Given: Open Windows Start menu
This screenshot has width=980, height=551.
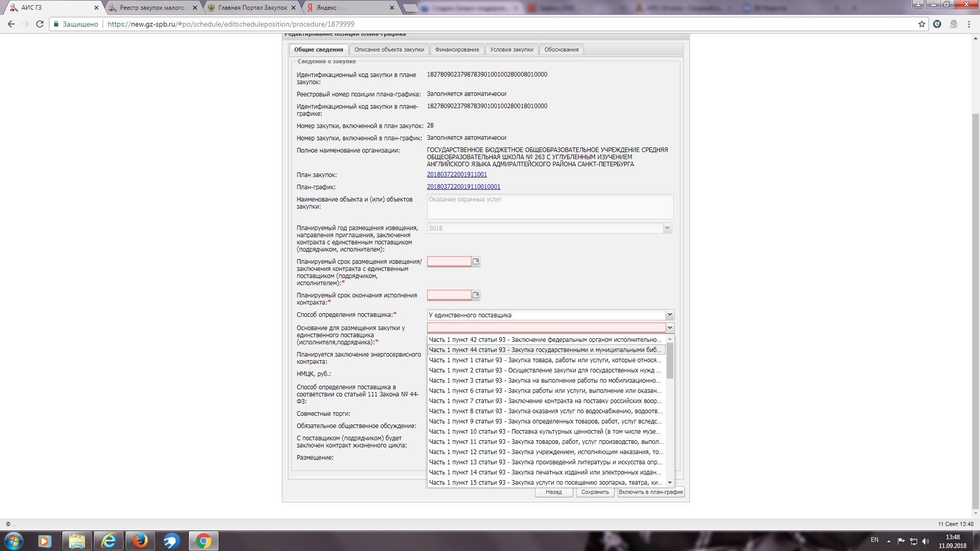Looking at the screenshot, I should click(14, 541).
